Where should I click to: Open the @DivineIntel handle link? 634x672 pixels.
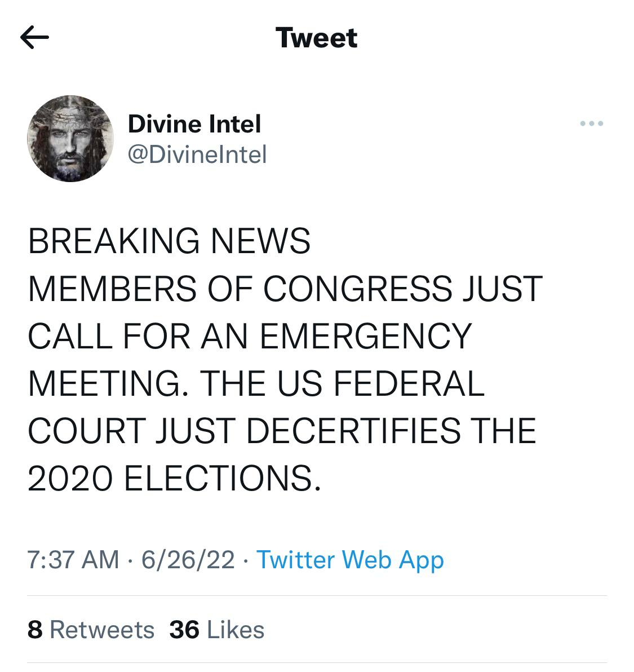pos(197,154)
